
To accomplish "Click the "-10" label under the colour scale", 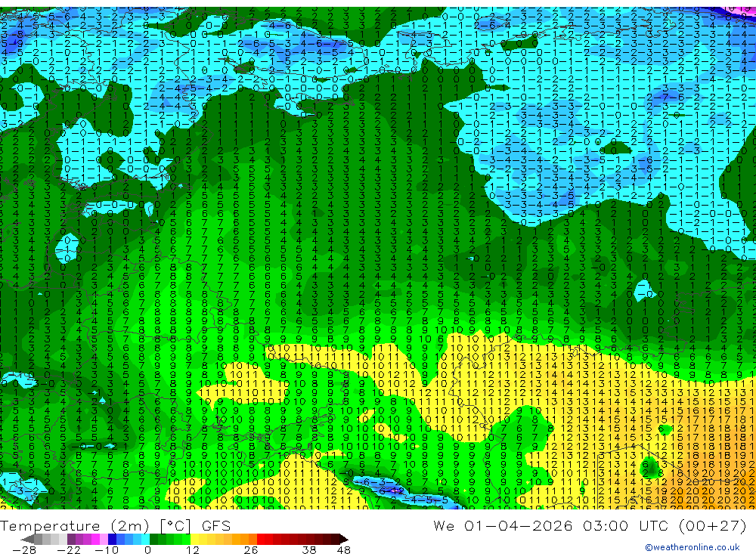I will (106, 549).
